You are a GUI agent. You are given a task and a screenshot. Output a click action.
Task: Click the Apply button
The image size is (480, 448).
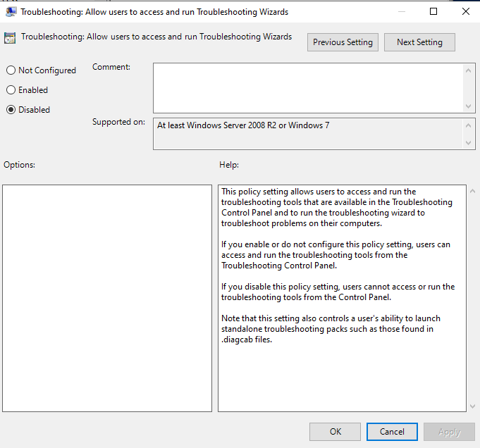449,432
